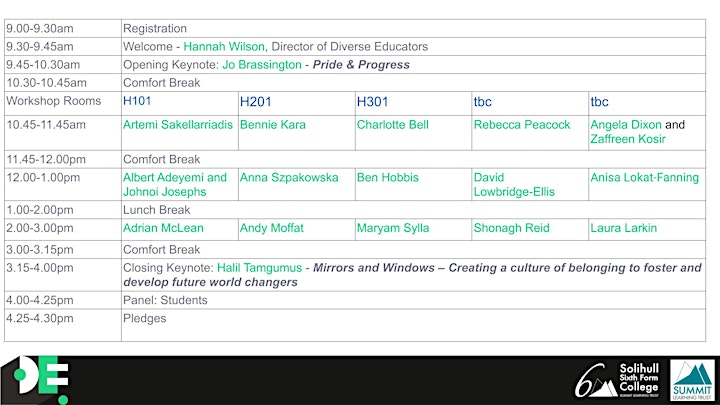Select Artemi Sakellarriadis workshop link
Image resolution: width=720 pixels, height=405 pixels.
[x=178, y=125]
